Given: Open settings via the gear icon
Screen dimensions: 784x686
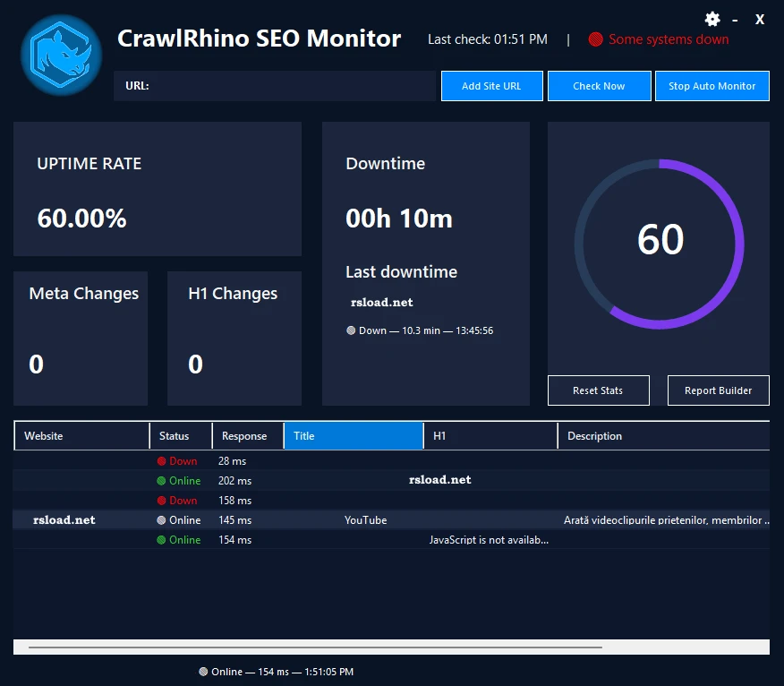Looking at the screenshot, I should coord(712,20).
